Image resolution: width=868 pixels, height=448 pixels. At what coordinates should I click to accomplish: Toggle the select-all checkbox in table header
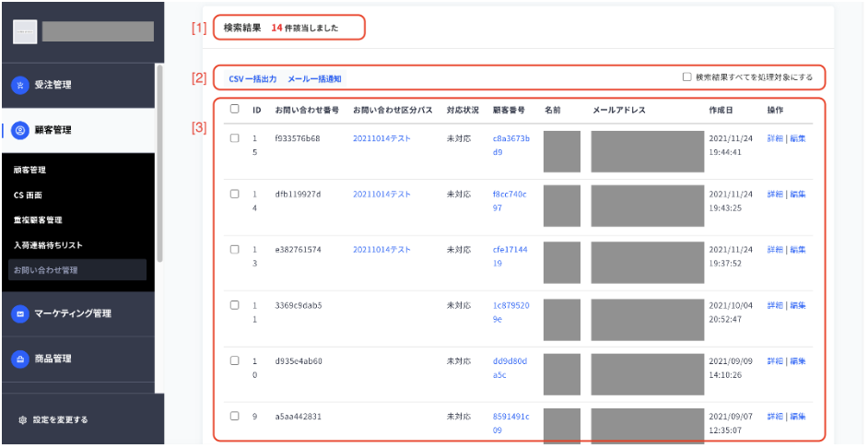pos(234,109)
